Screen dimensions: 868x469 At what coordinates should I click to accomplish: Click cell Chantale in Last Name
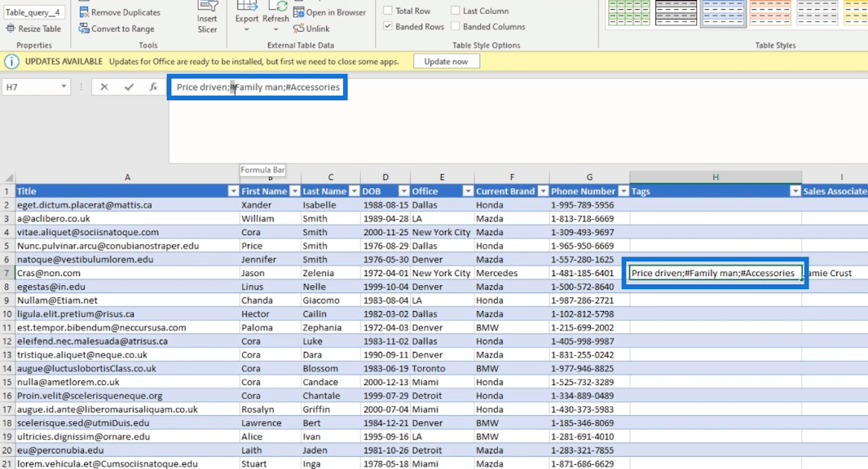click(330, 396)
